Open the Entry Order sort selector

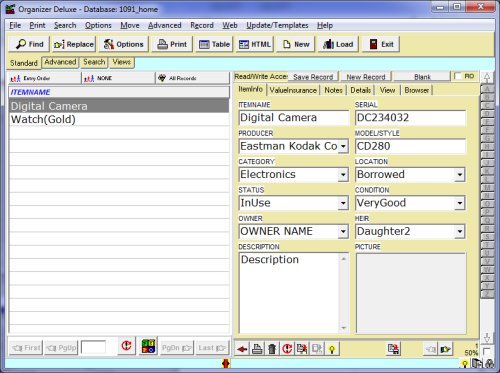pos(44,78)
